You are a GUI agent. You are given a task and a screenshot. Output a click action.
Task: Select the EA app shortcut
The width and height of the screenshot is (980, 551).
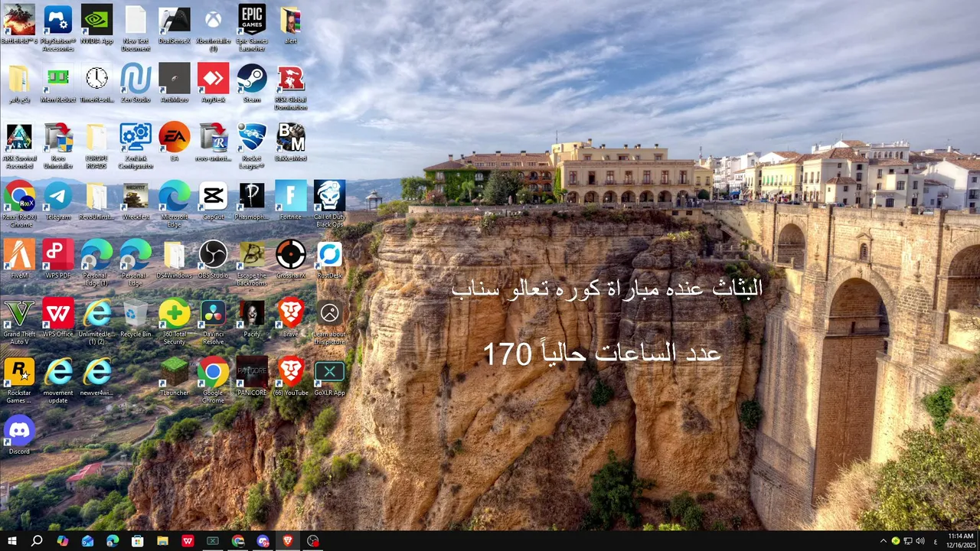pos(175,143)
